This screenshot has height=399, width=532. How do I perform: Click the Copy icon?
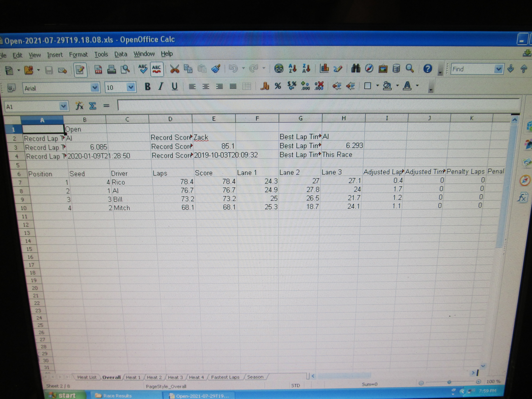pyautogui.click(x=188, y=69)
